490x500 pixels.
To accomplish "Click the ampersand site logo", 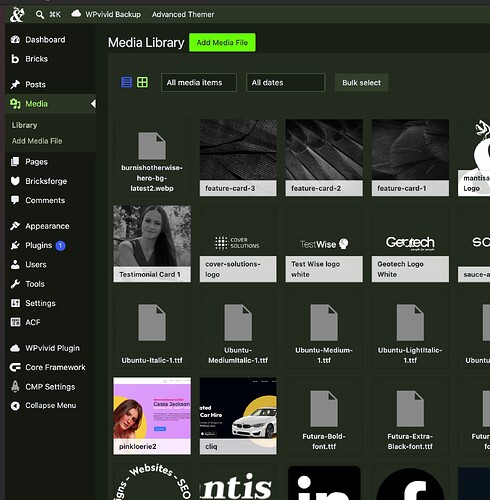I will pos(17,15).
